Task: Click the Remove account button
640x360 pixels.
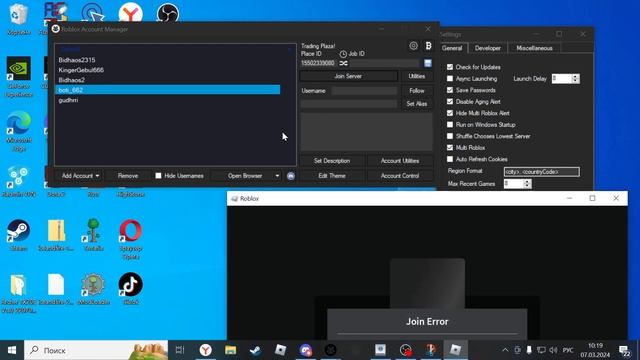Action: click(128, 176)
